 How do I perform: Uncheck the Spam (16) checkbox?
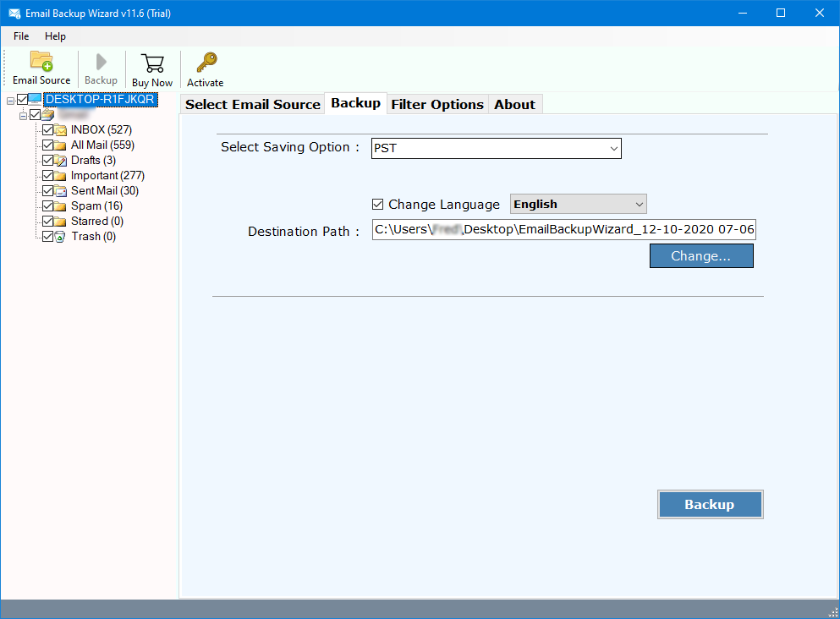point(47,206)
